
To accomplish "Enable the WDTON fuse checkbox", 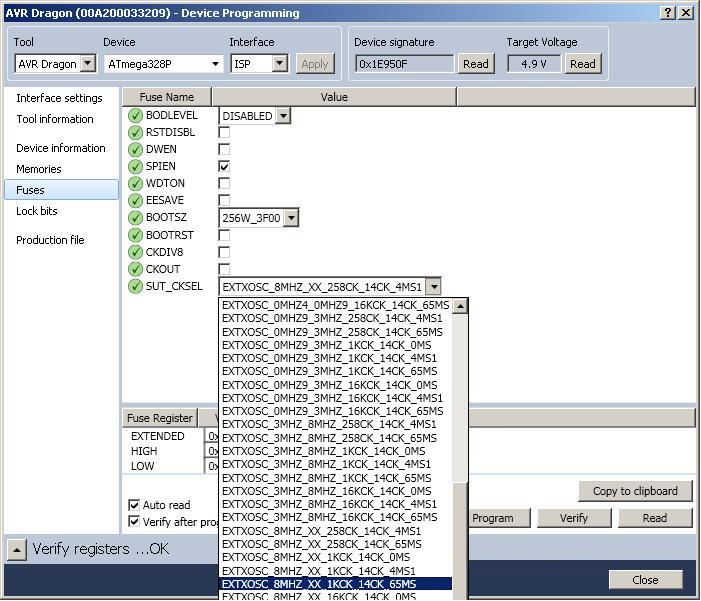I will pyautogui.click(x=224, y=183).
